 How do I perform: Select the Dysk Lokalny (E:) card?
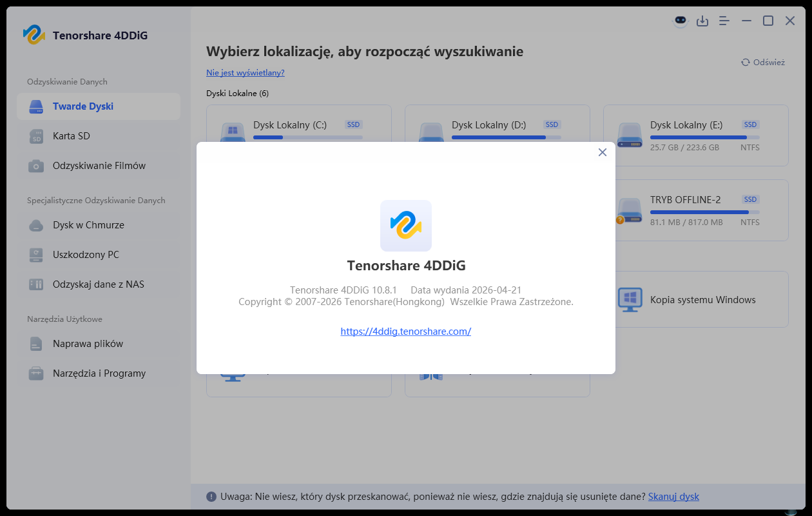pos(696,135)
